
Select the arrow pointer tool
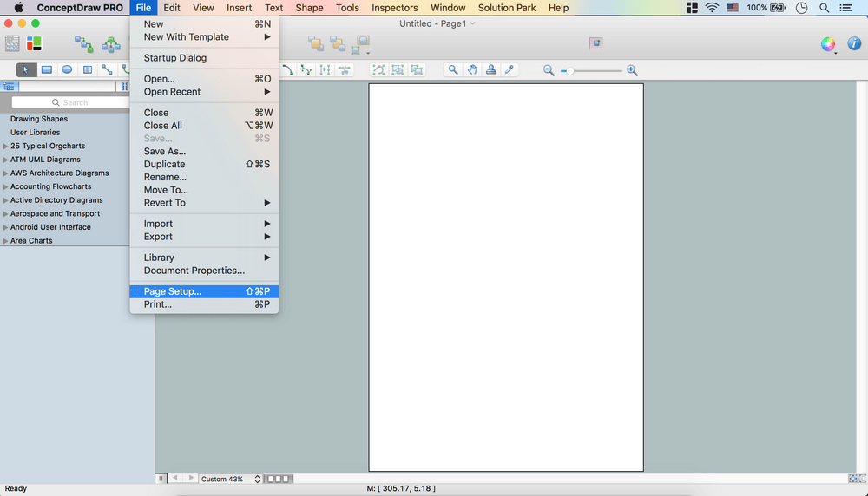(x=26, y=70)
